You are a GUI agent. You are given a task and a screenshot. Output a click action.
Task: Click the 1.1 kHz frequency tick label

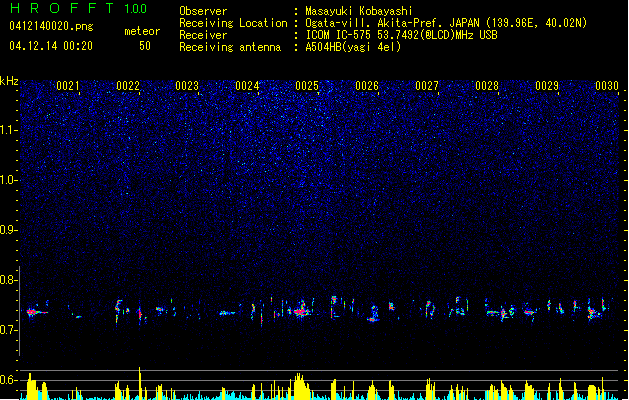pyautogui.click(x=8, y=130)
